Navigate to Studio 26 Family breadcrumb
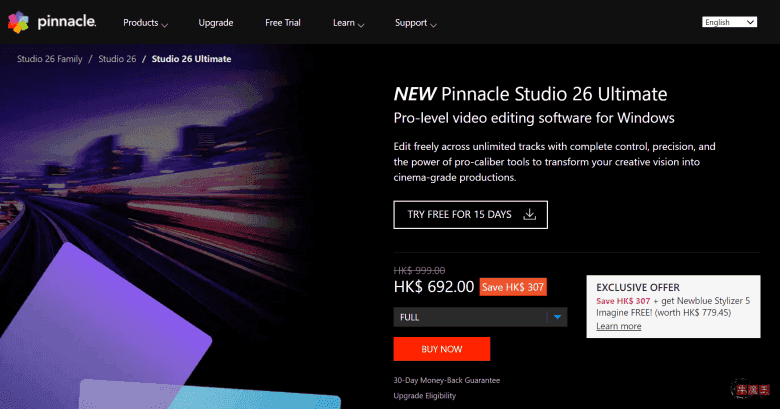Image resolution: width=780 pixels, height=409 pixels. [x=49, y=59]
